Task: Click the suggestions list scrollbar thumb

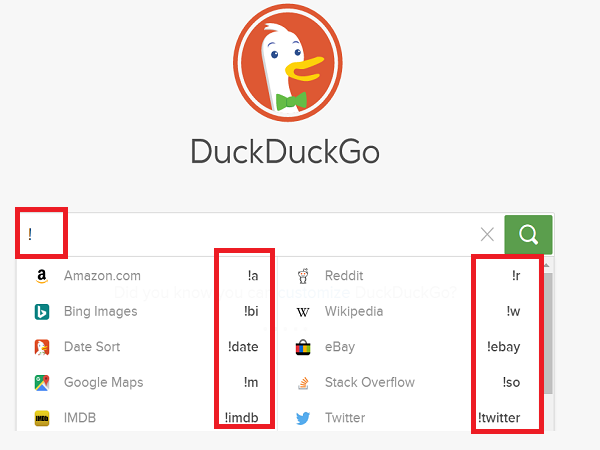Action: (548, 333)
